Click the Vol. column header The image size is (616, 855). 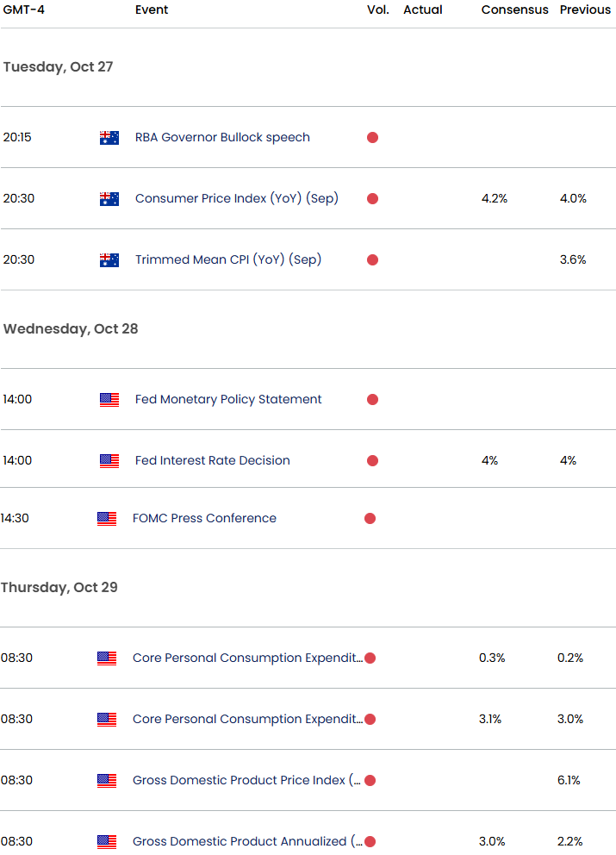point(377,9)
